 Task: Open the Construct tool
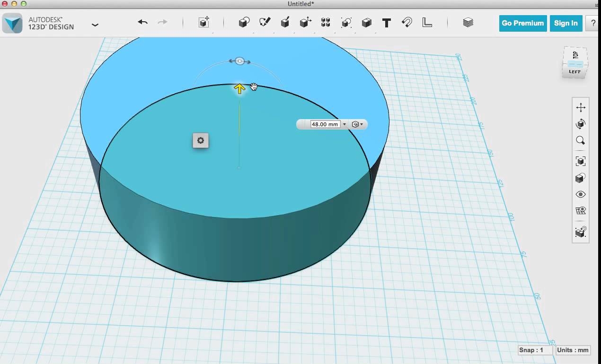click(285, 22)
